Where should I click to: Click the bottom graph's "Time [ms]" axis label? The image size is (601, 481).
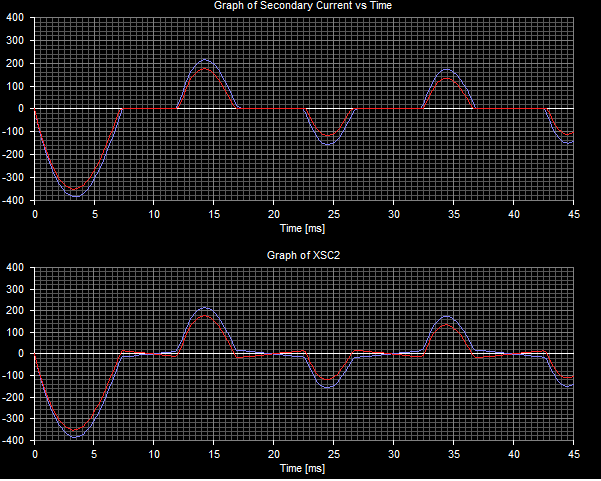click(304, 468)
